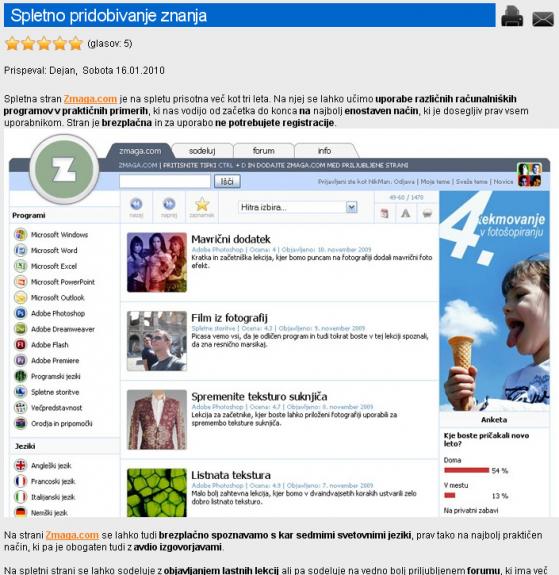
Task: Open the Hitra izbira dropdown
Action: (297, 207)
